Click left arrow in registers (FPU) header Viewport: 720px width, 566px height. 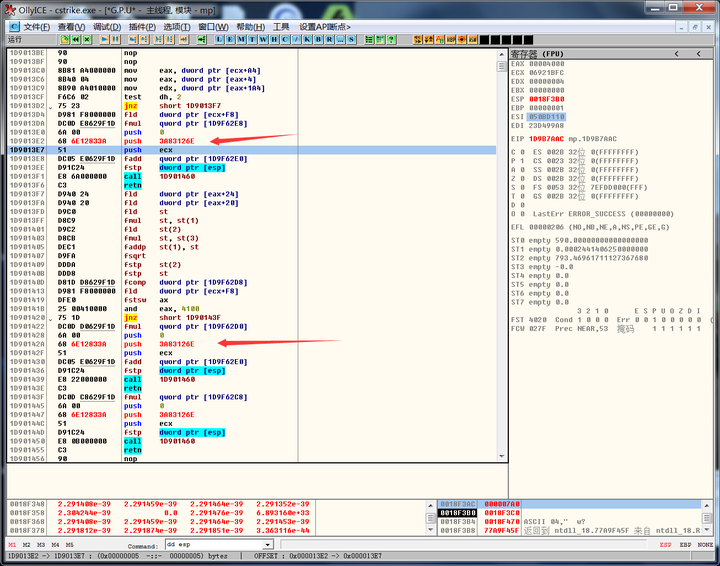pos(676,53)
